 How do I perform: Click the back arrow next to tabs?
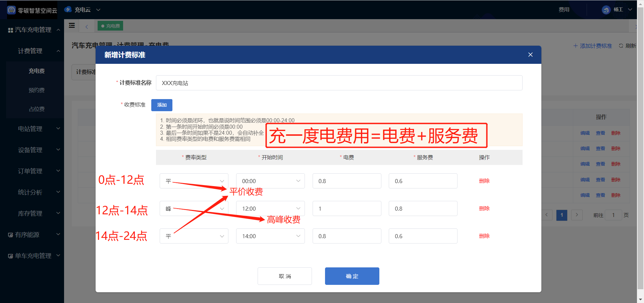(x=87, y=27)
